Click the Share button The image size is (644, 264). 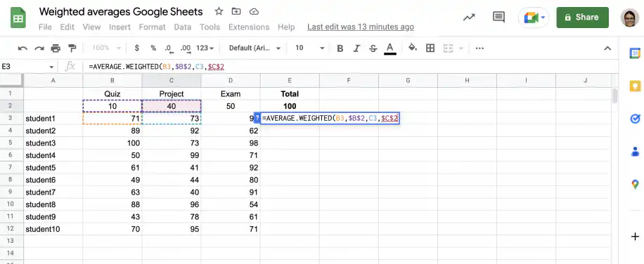(x=582, y=18)
